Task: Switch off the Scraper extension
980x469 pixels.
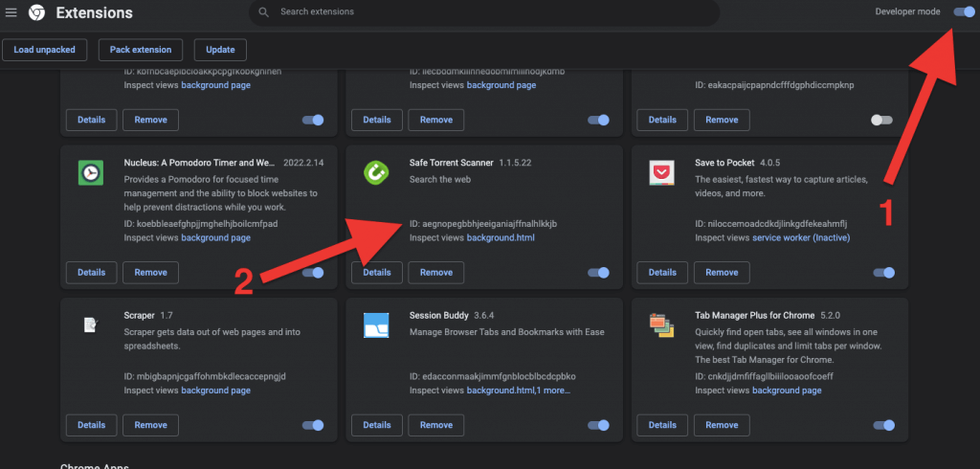Action: [313, 425]
